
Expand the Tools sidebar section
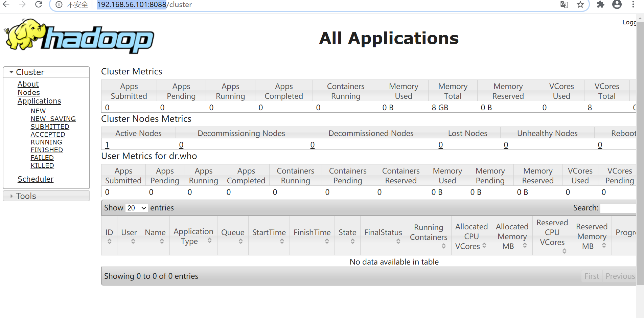click(46, 196)
